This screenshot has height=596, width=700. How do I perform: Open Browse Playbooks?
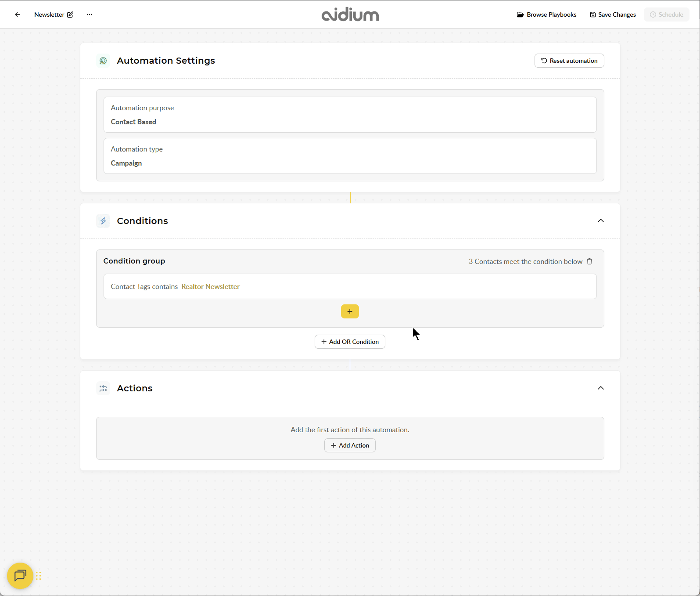546,14
